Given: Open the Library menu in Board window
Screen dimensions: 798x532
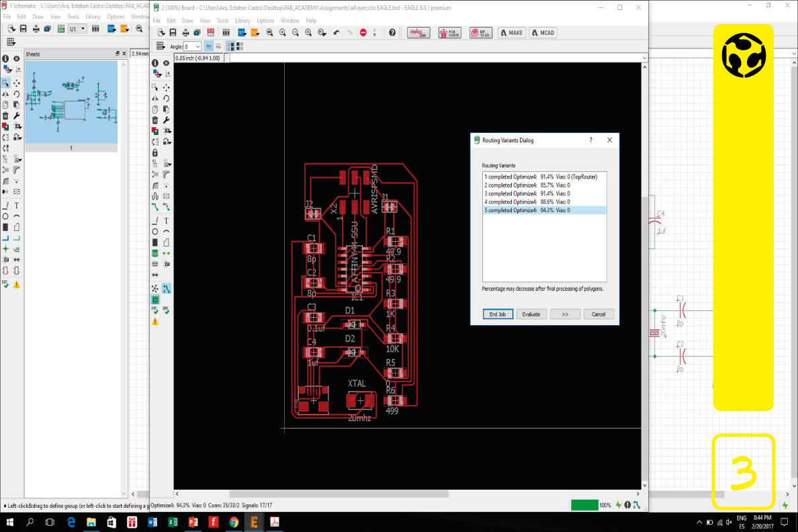Looking at the screenshot, I should (242, 21).
